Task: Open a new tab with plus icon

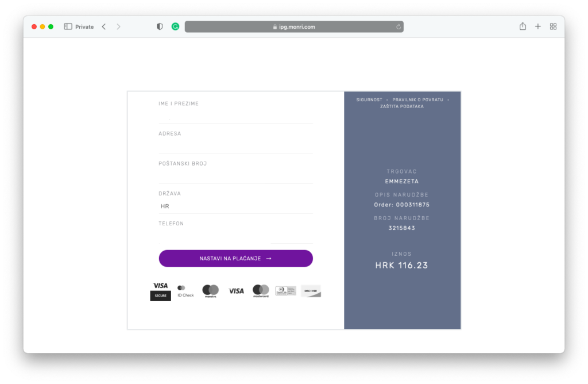Action: pos(538,26)
